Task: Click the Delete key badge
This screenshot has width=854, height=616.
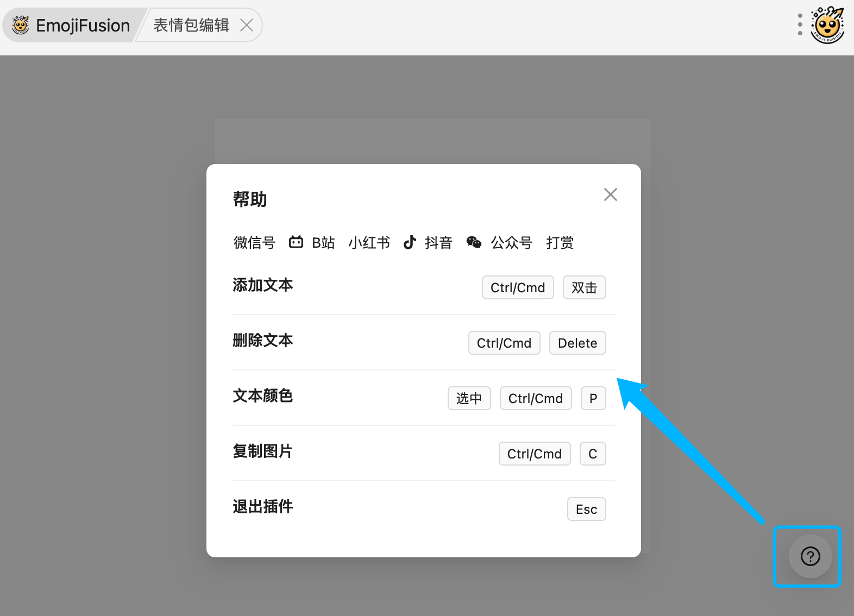Action: (x=577, y=343)
